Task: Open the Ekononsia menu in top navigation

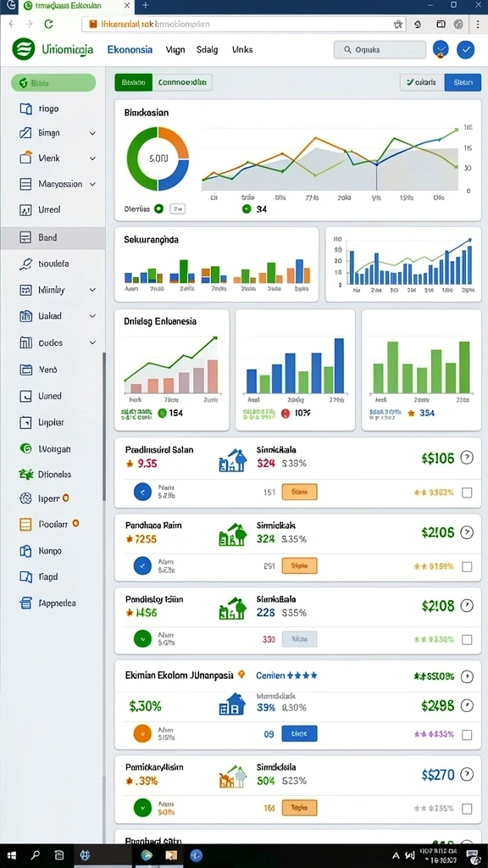Action: (x=130, y=49)
